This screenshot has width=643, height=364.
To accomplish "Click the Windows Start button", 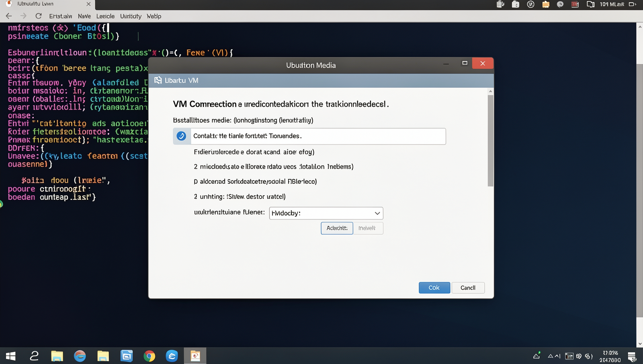I will [11, 356].
